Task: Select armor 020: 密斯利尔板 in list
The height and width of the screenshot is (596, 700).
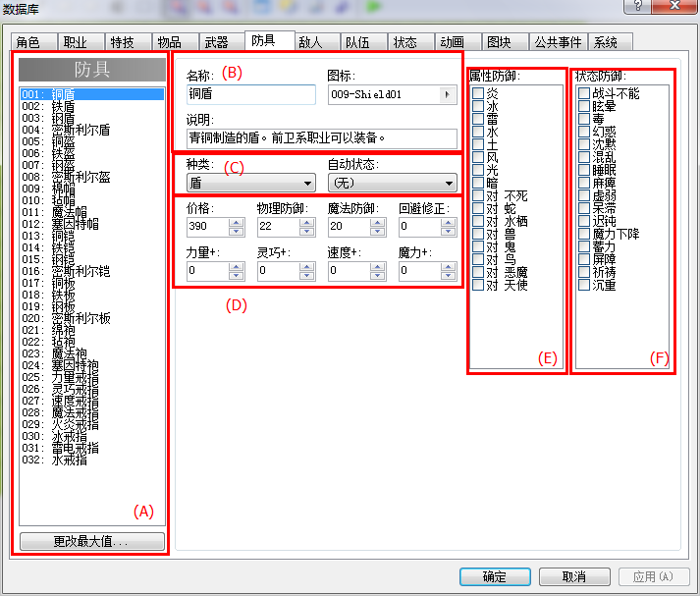Action: point(92,318)
